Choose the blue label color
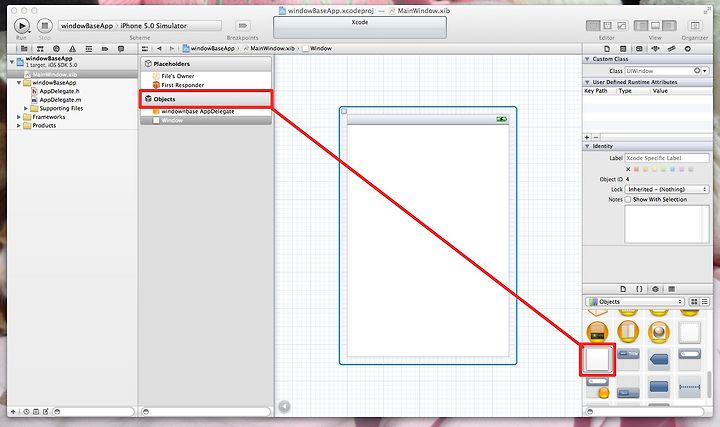720x427 pixels. click(673, 169)
